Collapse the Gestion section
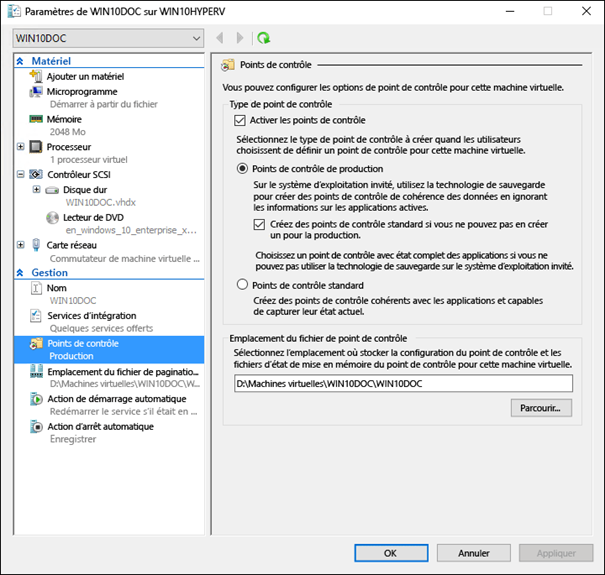 (x=20, y=272)
